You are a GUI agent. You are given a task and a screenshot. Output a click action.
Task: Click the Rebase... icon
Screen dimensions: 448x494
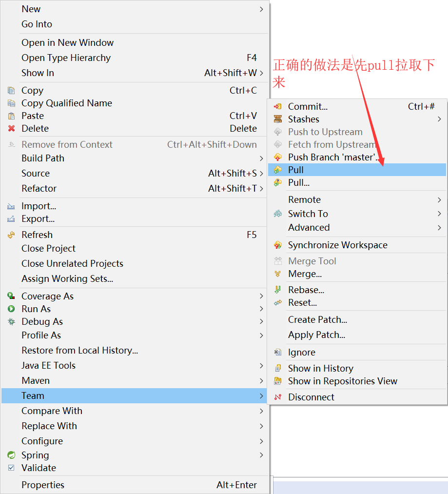pos(277,290)
